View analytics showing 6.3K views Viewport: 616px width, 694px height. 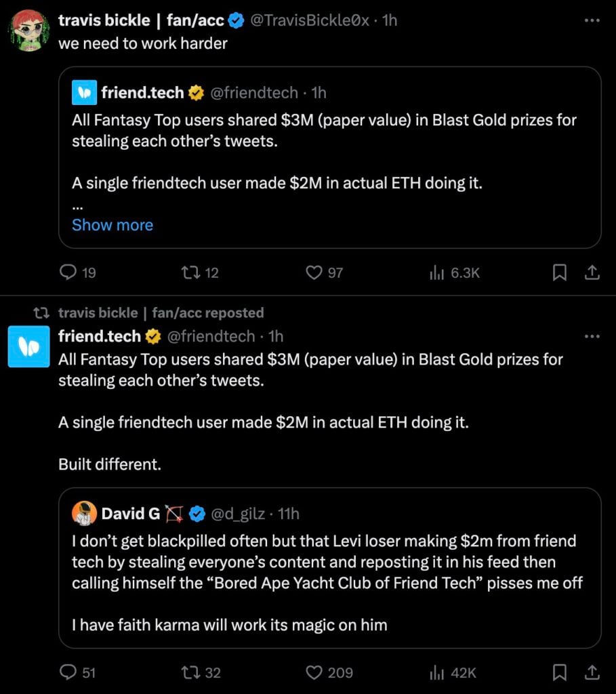(x=436, y=272)
